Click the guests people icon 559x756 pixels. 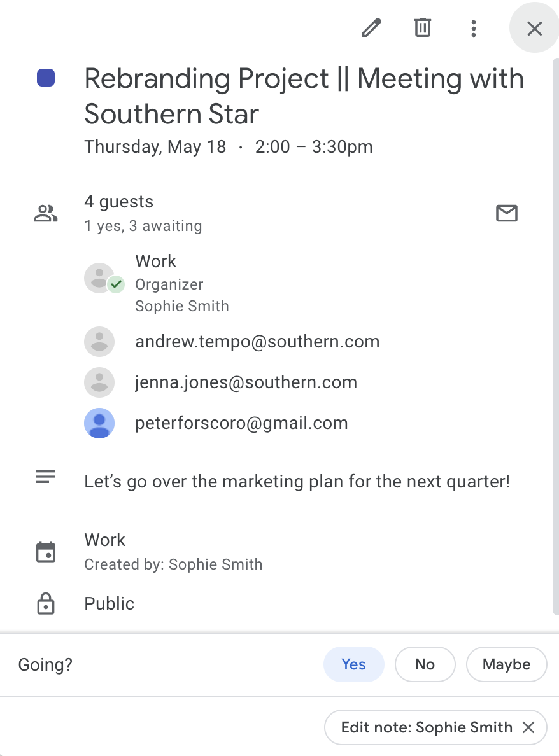pyautogui.click(x=46, y=213)
